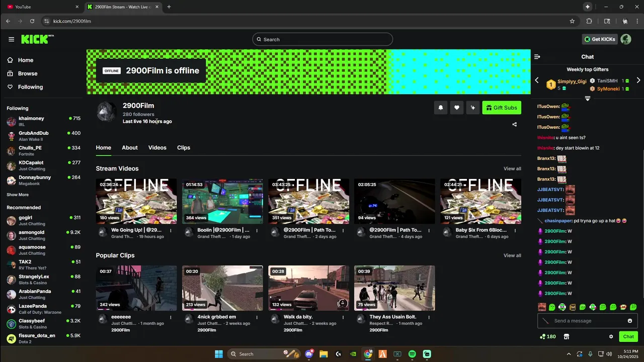644x362 pixels.
Task: Open a new browser tab
Action: click(x=169, y=7)
